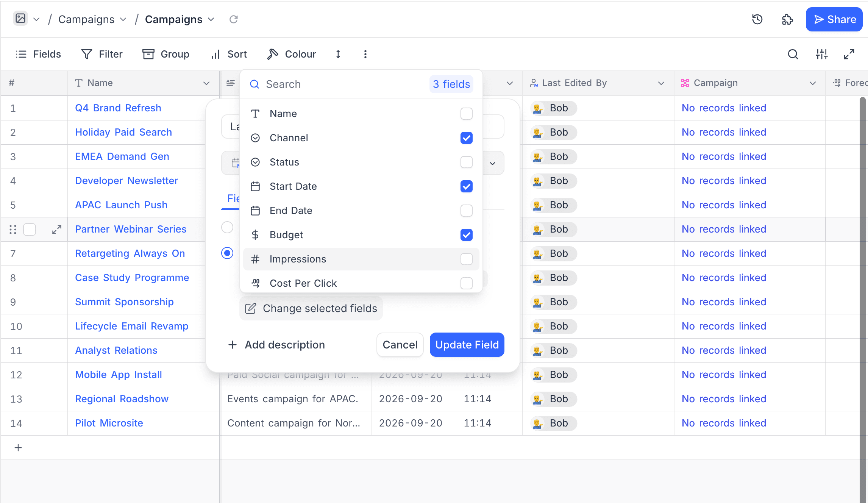This screenshot has height=503, width=868.
Task: Click the Update Field button
Action: coord(467,345)
